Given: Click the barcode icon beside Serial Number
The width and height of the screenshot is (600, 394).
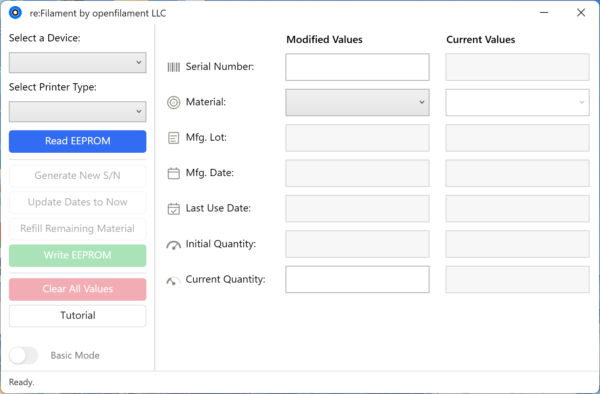Looking at the screenshot, I should [173, 67].
